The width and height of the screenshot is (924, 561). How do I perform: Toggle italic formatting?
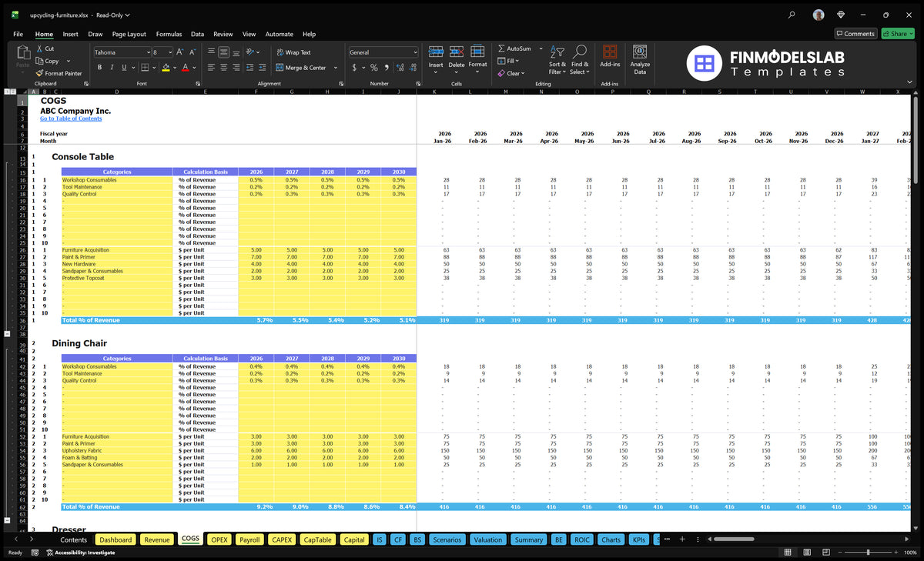[x=112, y=68]
